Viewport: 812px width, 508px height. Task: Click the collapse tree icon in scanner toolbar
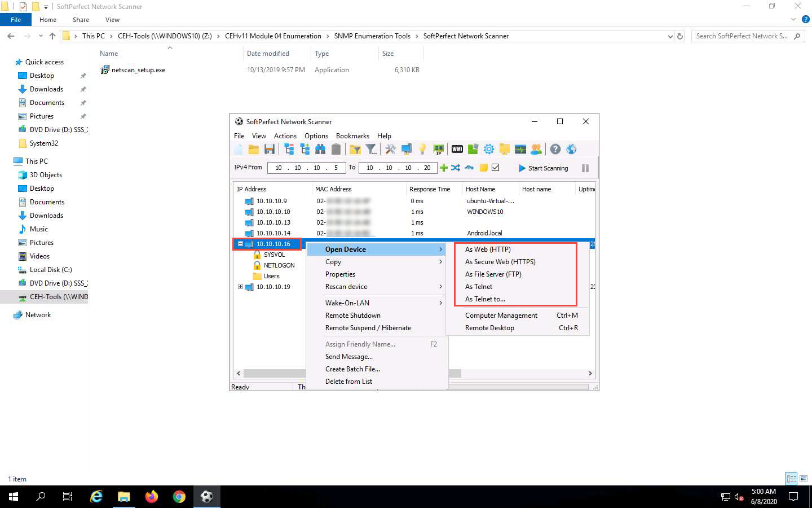click(x=289, y=149)
